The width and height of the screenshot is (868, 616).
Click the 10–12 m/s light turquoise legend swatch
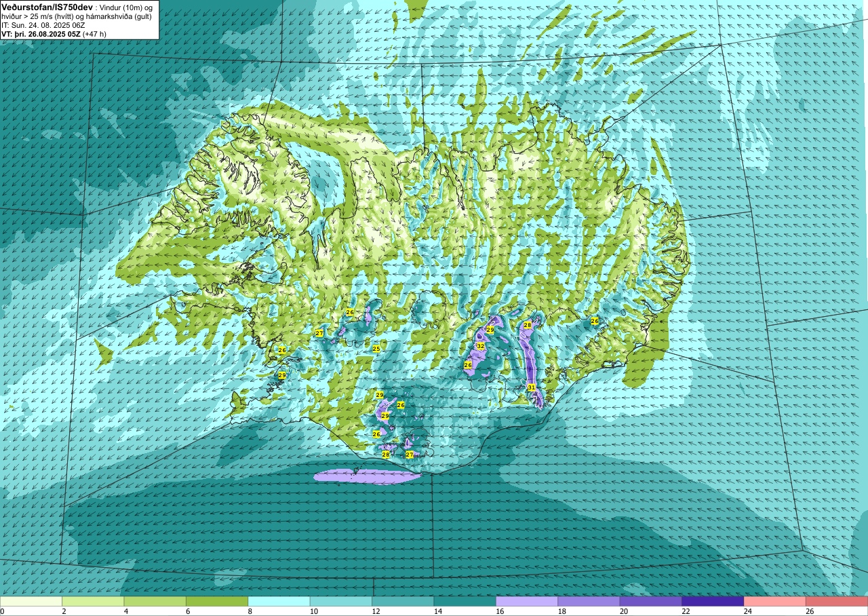tap(341, 601)
